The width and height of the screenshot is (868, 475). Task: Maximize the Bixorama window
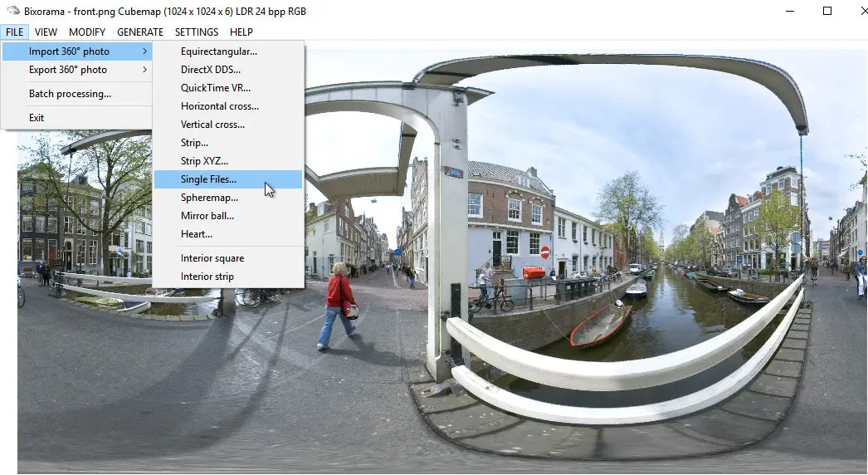coord(827,11)
